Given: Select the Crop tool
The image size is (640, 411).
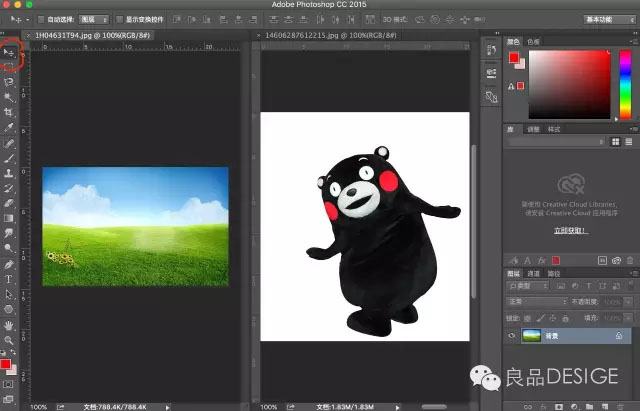Looking at the screenshot, I should click(x=10, y=113).
